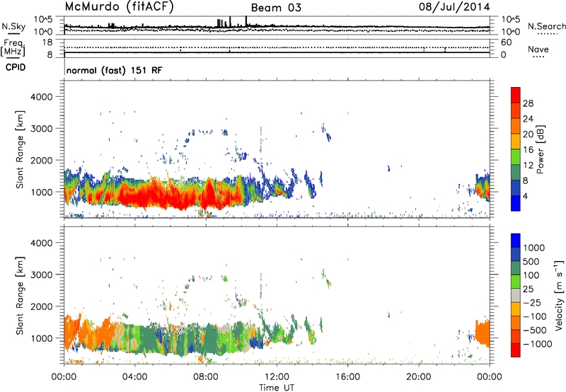Click the 25 label on the velocity colorbar
This screenshot has width=566, height=392.
coord(528,289)
